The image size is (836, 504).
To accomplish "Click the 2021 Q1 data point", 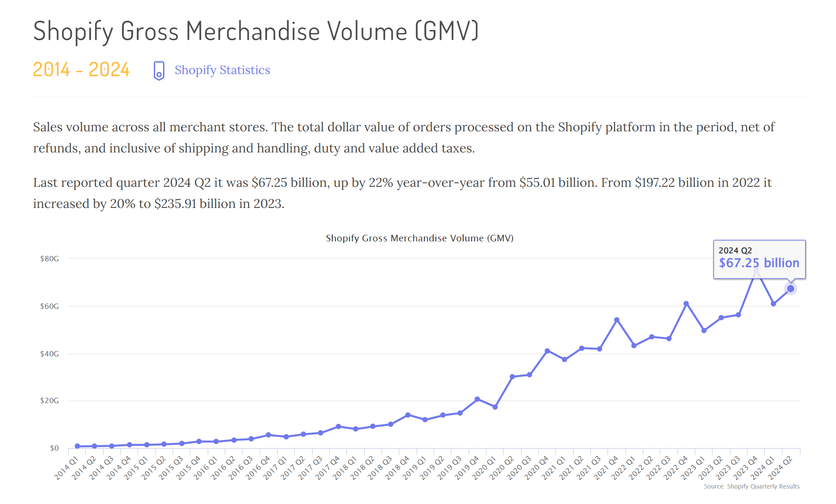I will pos(565,359).
